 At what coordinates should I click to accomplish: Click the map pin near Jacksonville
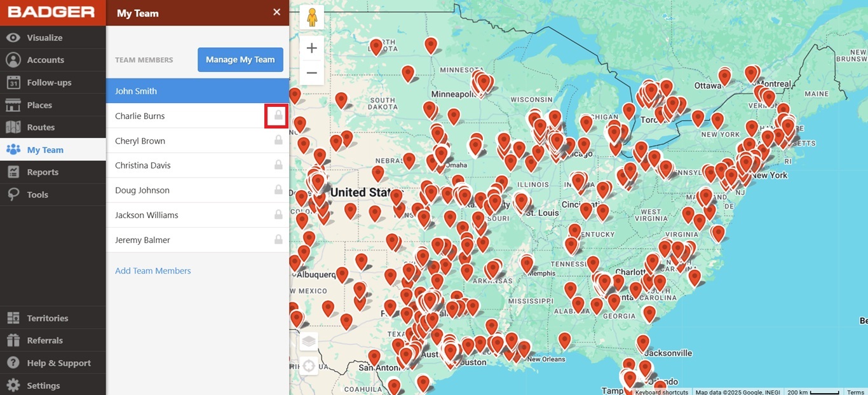pyautogui.click(x=643, y=341)
